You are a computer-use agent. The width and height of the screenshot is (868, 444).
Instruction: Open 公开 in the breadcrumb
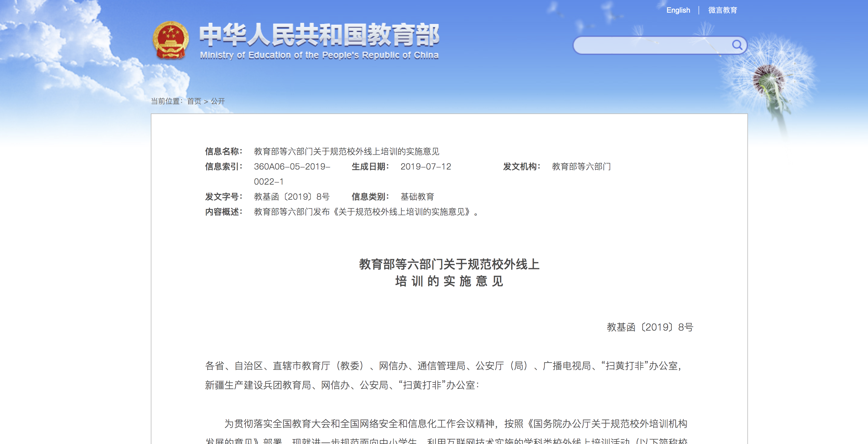coord(218,101)
